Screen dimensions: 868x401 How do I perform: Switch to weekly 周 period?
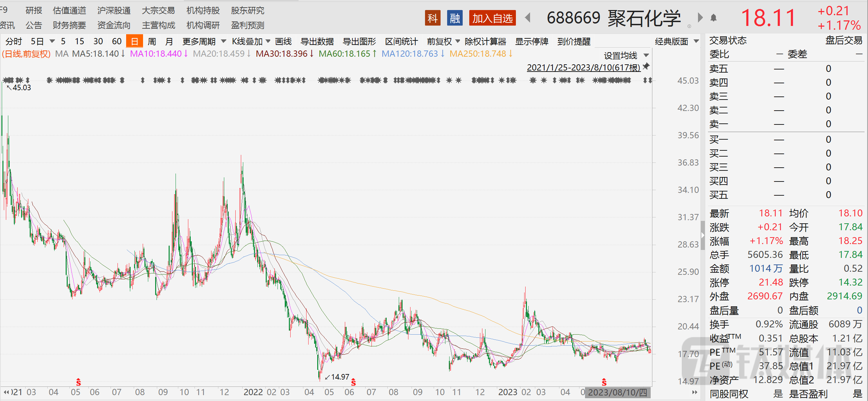(152, 41)
